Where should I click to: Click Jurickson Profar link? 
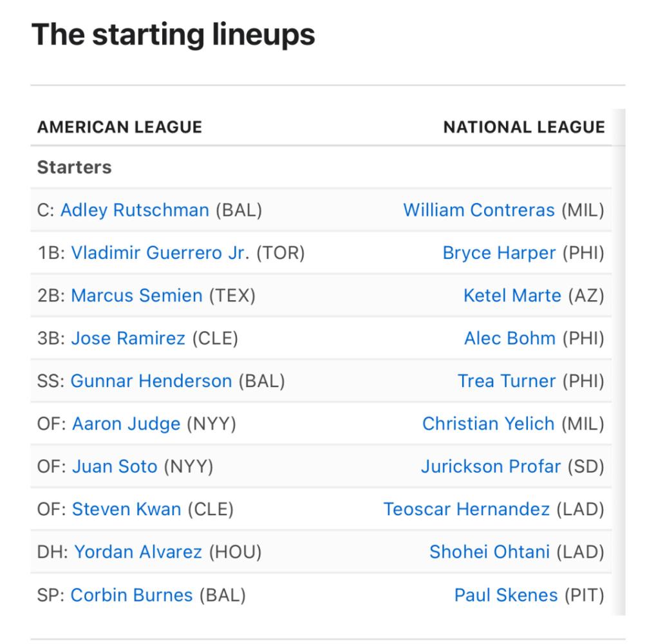(x=491, y=466)
